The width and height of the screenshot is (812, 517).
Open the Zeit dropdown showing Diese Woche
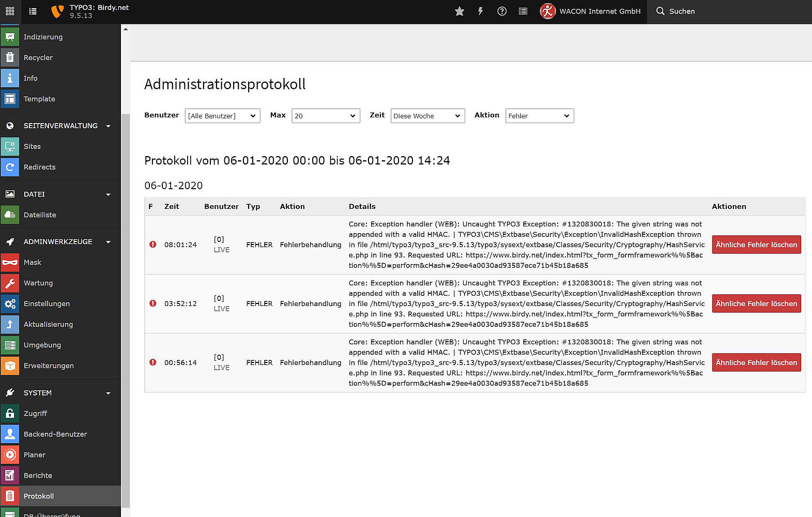click(x=427, y=116)
